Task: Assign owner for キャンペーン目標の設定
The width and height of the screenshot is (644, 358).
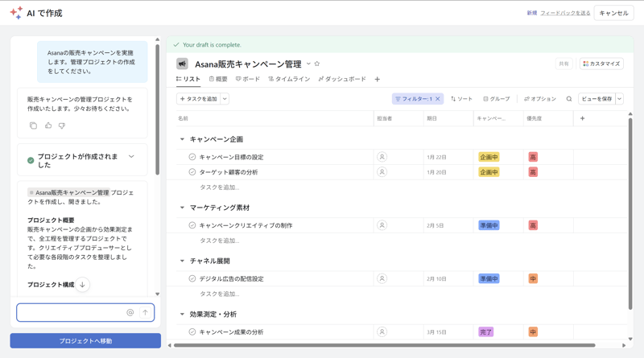Action: pos(382,157)
